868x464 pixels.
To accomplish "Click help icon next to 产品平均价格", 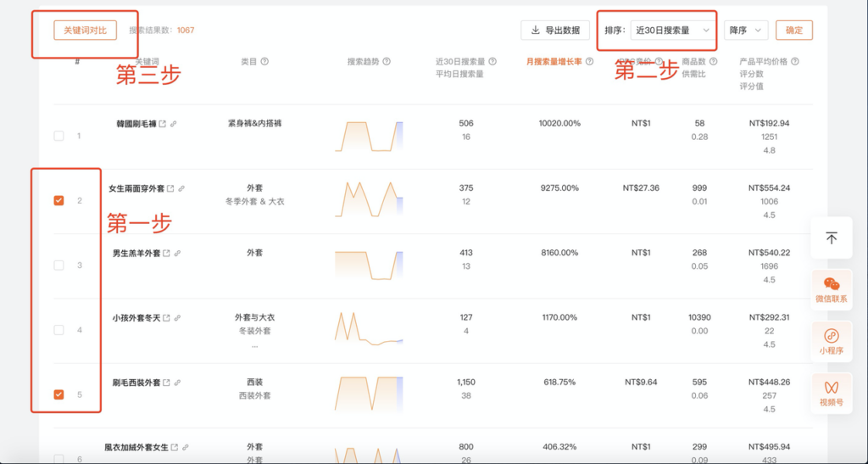I will click(x=795, y=61).
